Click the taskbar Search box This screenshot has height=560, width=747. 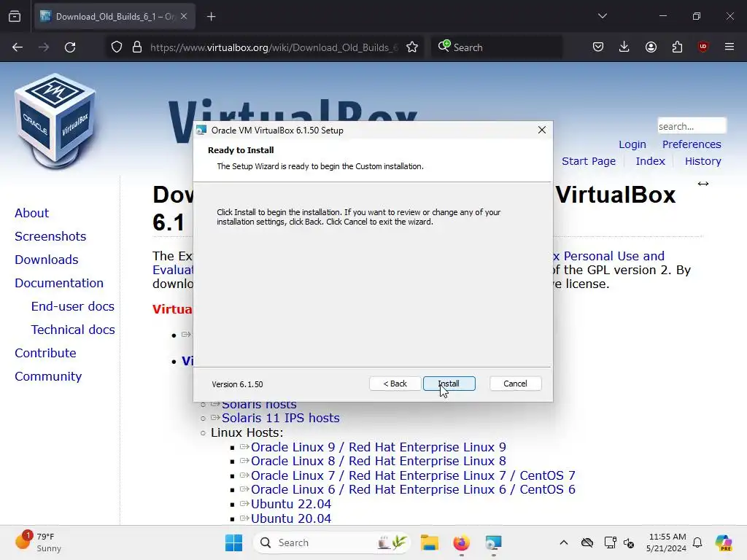click(x=332, y=542)
